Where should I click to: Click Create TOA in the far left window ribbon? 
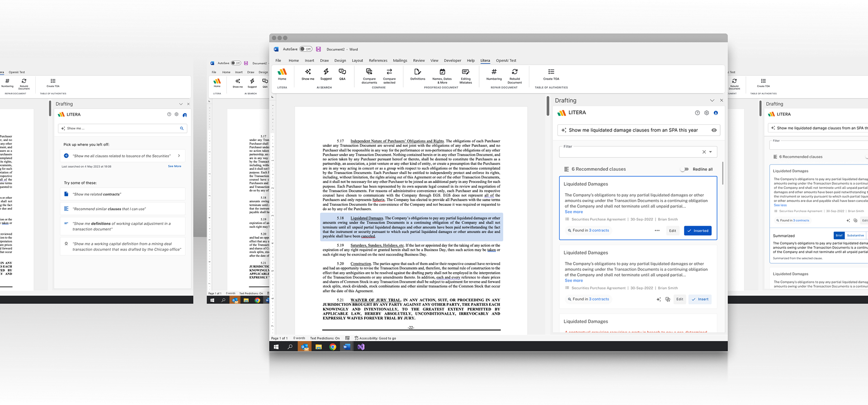click(53, 83)
